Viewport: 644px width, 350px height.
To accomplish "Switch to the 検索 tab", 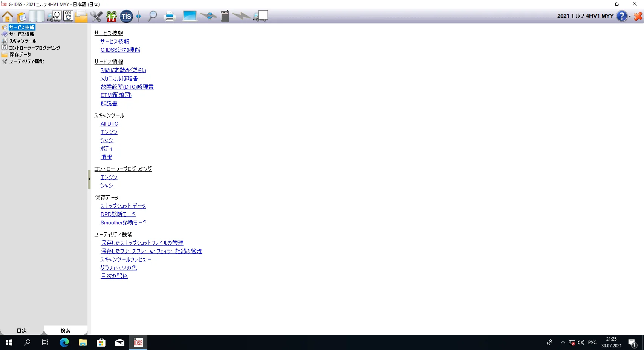I will 66,330.
